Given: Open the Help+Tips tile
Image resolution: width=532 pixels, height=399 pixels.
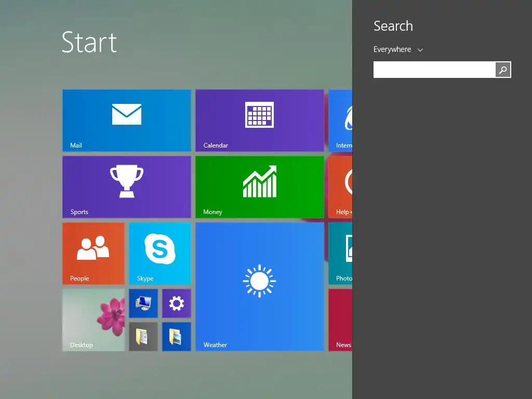Looking at the screenshot, I should [x=340, y=187].
